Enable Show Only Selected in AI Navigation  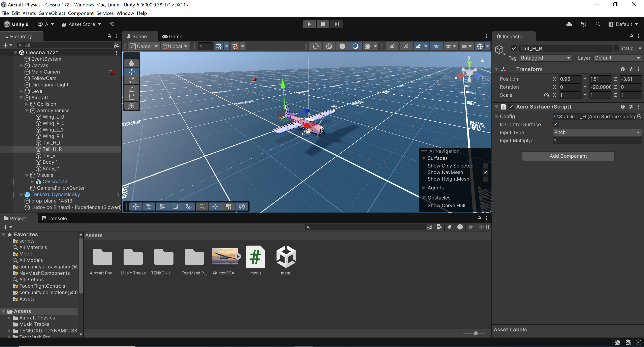pos(485,166)
